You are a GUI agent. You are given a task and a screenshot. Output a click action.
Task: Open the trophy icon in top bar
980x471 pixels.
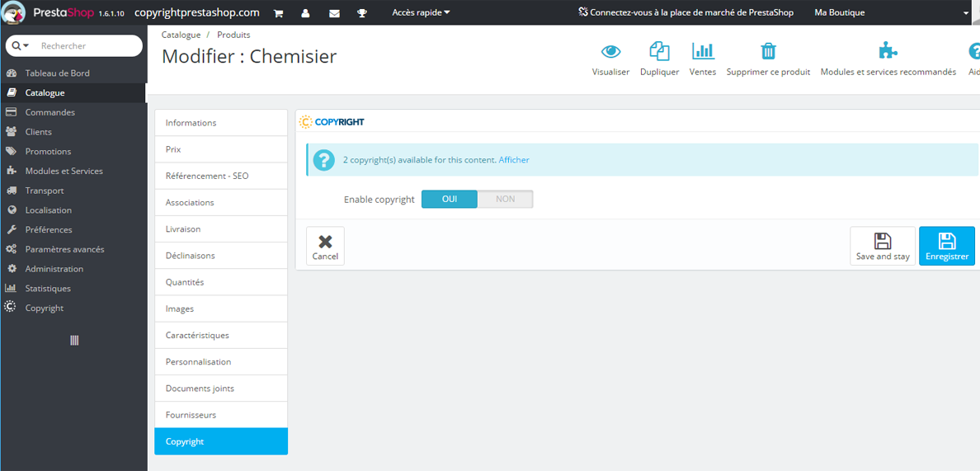tap(362, 12)
